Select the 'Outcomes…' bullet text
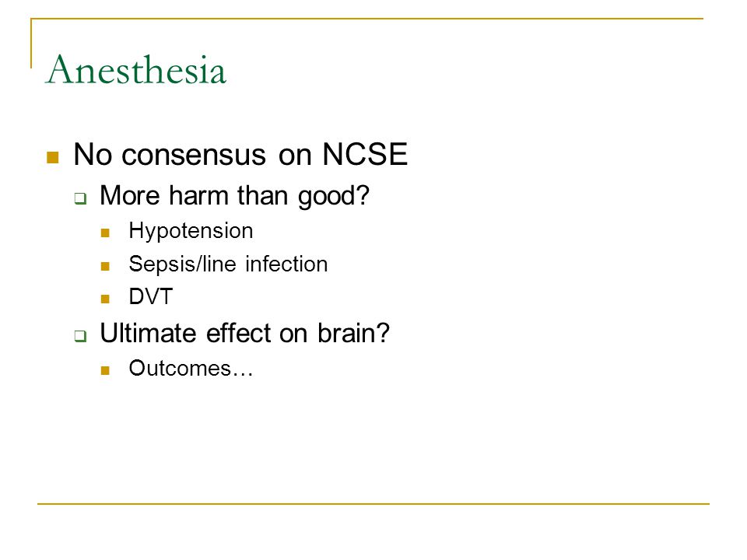Viewport: 747px width, 560px height. 191,368
